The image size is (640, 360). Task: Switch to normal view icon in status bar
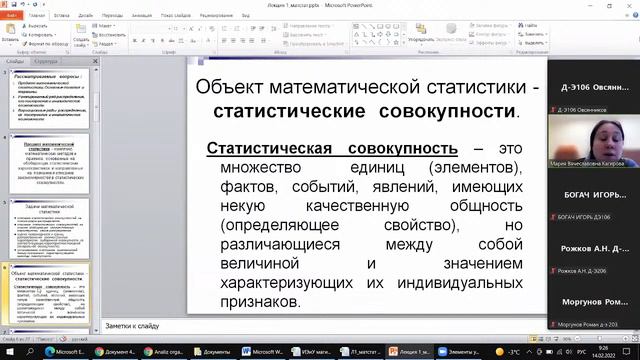click(x=533, y=339)
